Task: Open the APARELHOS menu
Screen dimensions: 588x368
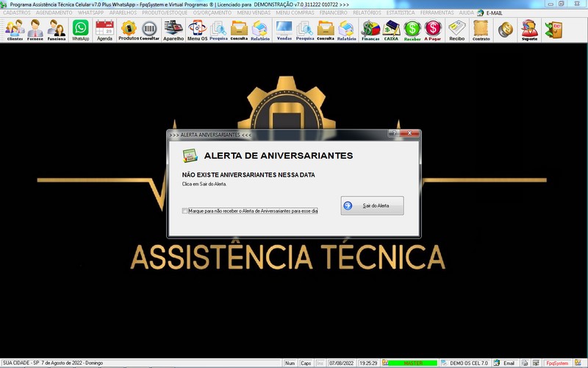Action: pyautogui.click(x=123, y=13)
